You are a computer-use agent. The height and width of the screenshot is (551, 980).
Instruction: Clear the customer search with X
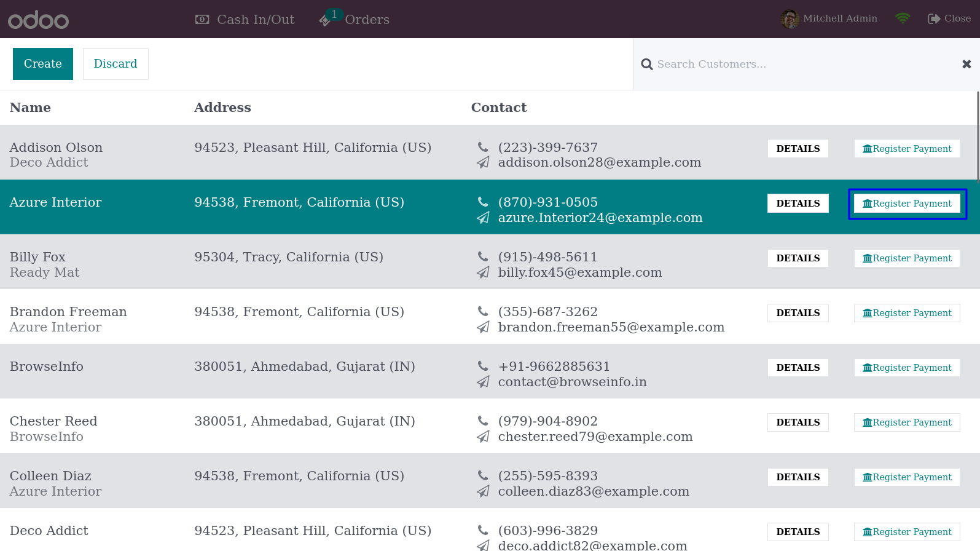[x=966, y=64]
